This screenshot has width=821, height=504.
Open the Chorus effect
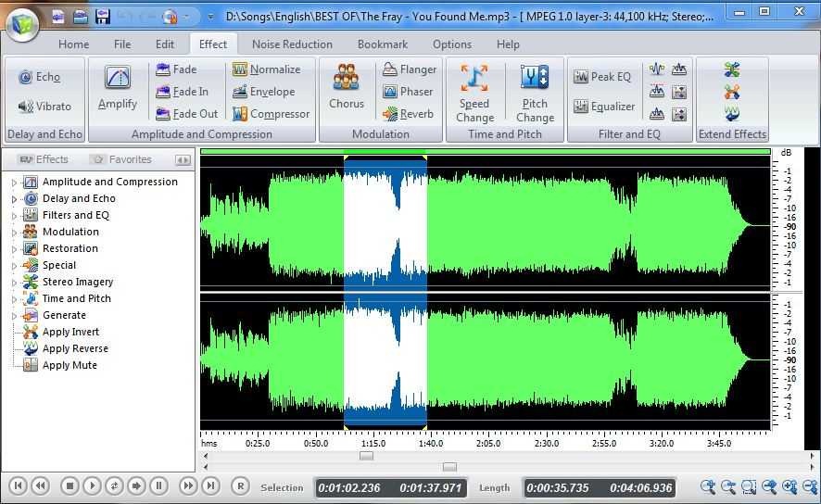pyautogui.click(x=346, y=88)
